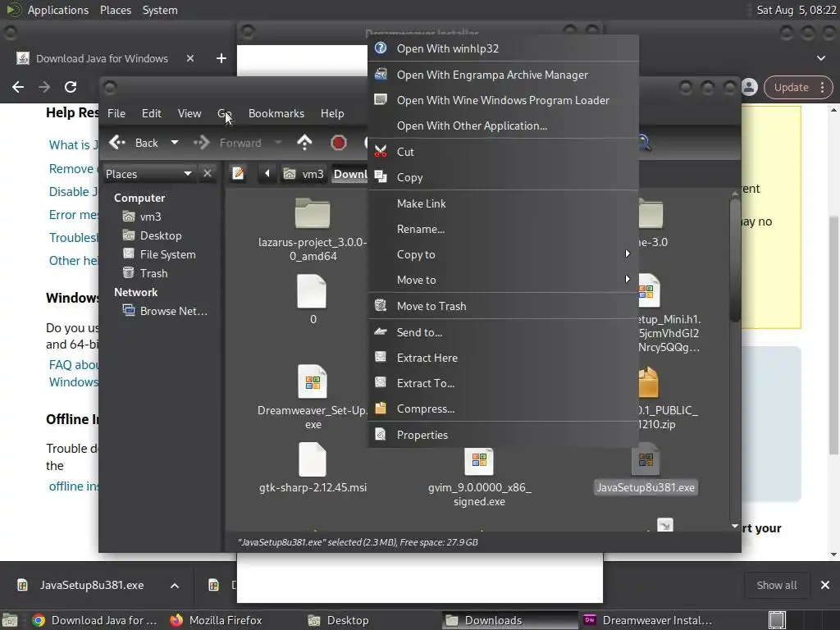Open File System in the sidebar
This screenshot has height=630, width=840.
point(159,254)
